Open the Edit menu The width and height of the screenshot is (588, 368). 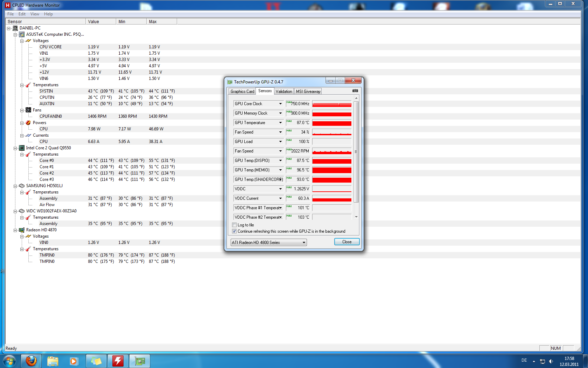click(22, 14)
